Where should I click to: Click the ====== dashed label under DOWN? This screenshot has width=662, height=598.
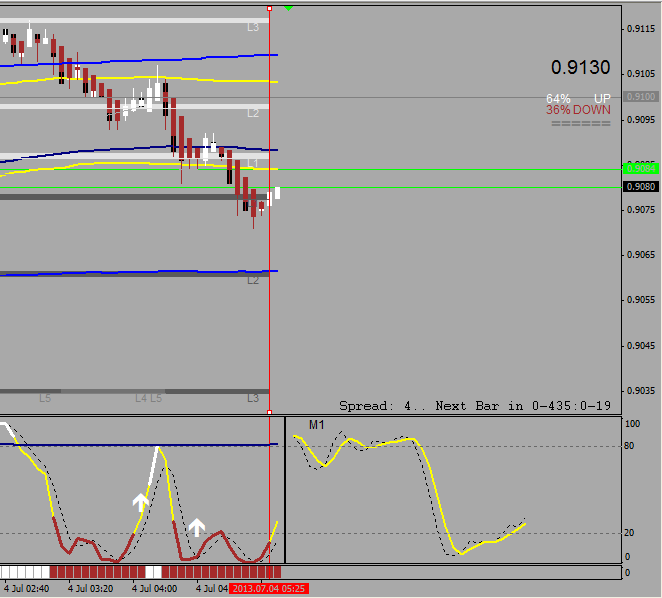[x=581, y=123]
